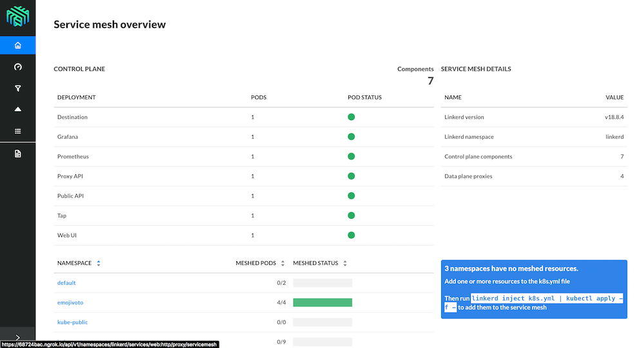The width and height of the screenshot is (644, 348).
Task: Click the Data plane proxies row label
Action: point(468,176)
